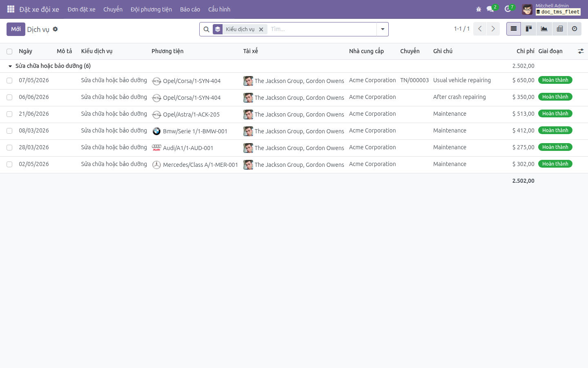Image resolution: width=588 pixels, height=368 pixels.
Task: Switch to list view
Action: click(514, 29)
